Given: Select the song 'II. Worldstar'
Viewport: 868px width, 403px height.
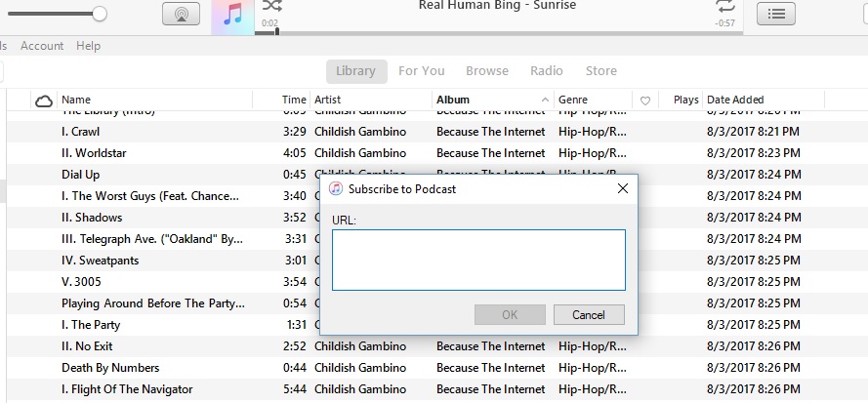Looking at the screenshot, I should pos(94,153).
